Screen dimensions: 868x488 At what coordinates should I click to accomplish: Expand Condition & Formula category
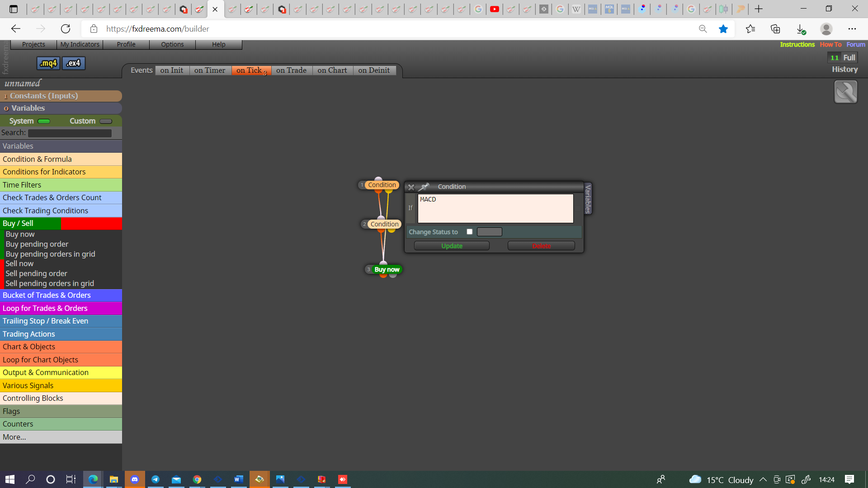[x=61, y=159]
